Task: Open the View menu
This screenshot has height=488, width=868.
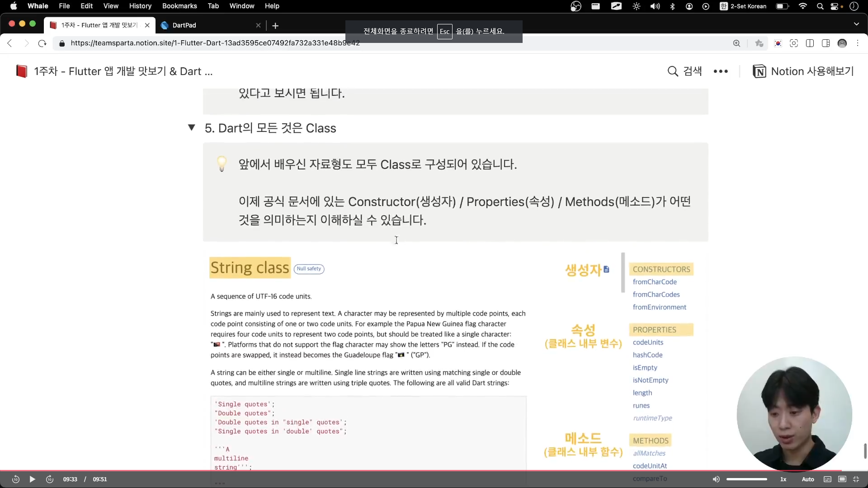Action: coord(111,6)
